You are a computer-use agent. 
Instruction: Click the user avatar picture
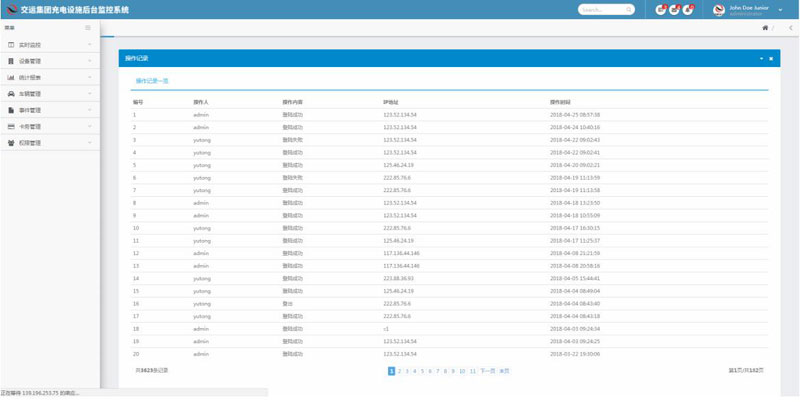(x=720, y=10)
